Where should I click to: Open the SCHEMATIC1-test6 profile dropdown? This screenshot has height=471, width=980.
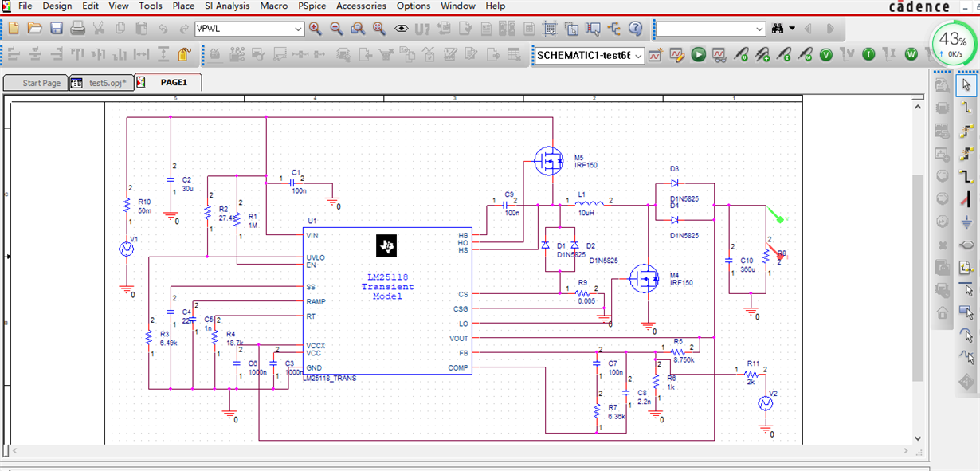[638, 55]
